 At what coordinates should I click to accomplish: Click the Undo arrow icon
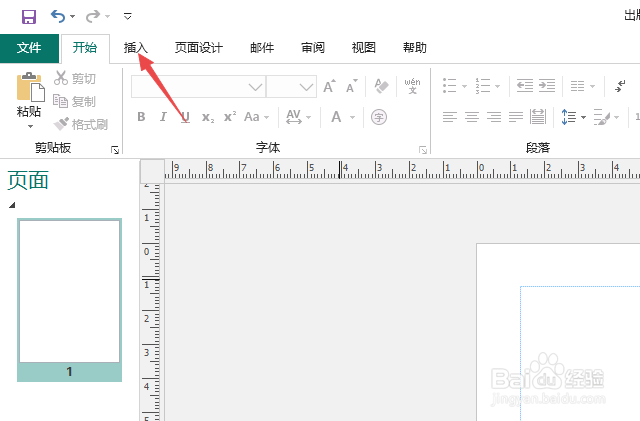[x=58, y=16]
